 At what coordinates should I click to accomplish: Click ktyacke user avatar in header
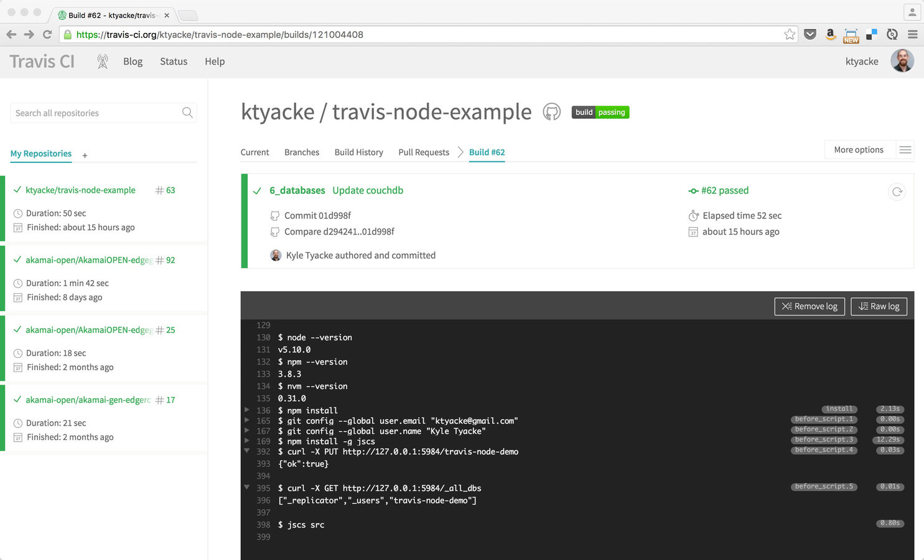(902, 61)
